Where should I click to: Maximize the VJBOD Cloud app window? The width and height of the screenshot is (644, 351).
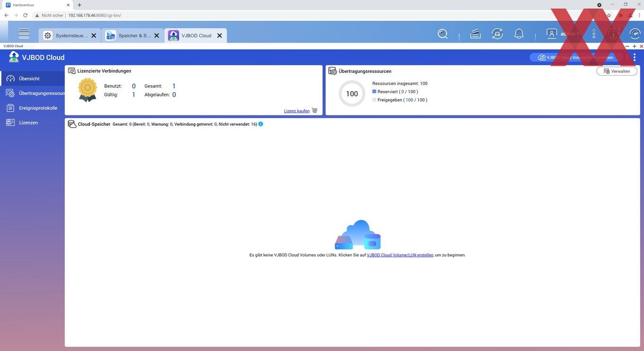click(635, 46)
